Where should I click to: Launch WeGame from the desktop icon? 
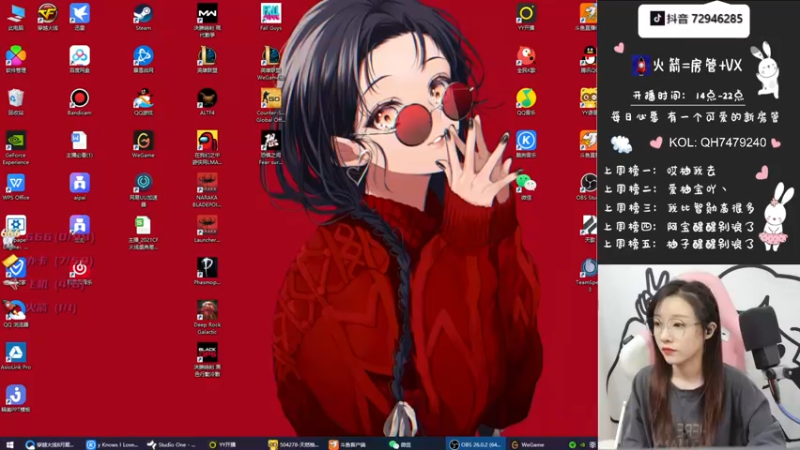(x=143, y=144)
